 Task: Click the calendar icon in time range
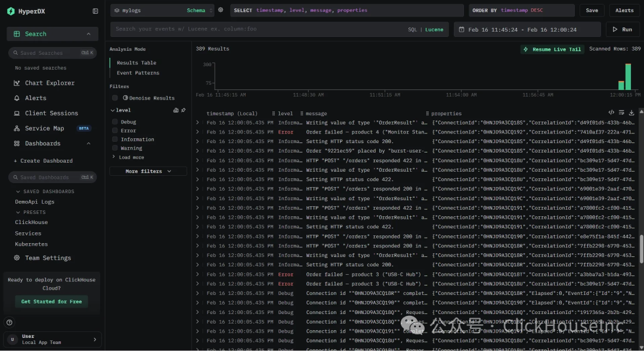pyautogui.click(x=462, y=30)
